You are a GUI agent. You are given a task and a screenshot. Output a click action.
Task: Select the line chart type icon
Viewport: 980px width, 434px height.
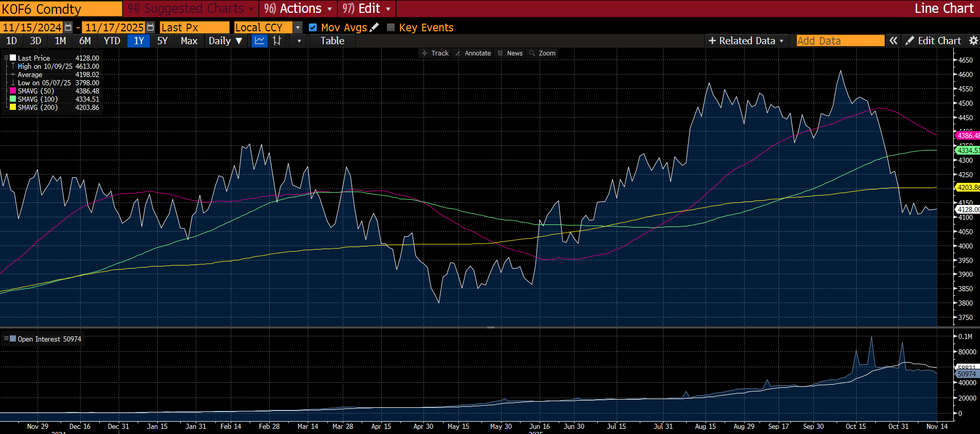260,41
